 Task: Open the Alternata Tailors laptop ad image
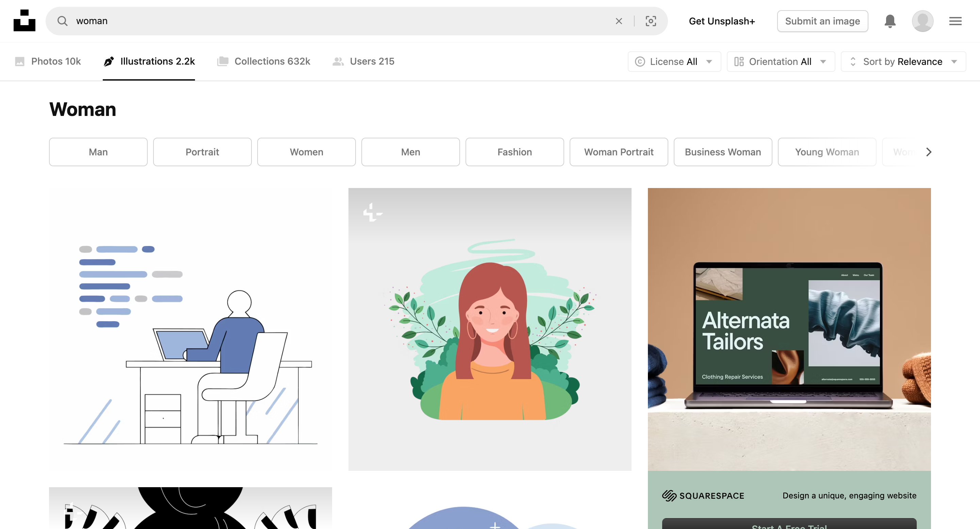click(x=789, y=329)
